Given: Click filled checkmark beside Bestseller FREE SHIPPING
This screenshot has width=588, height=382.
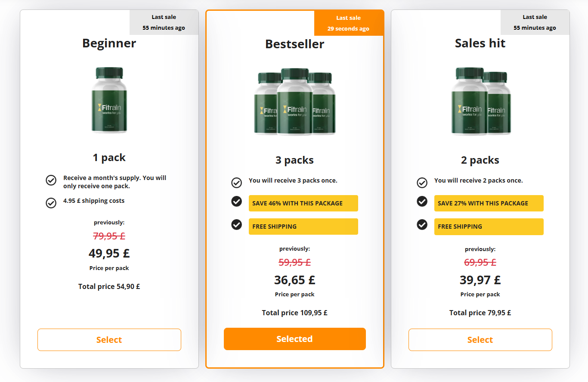Looking at the screenshot, I should coord(237,224).
